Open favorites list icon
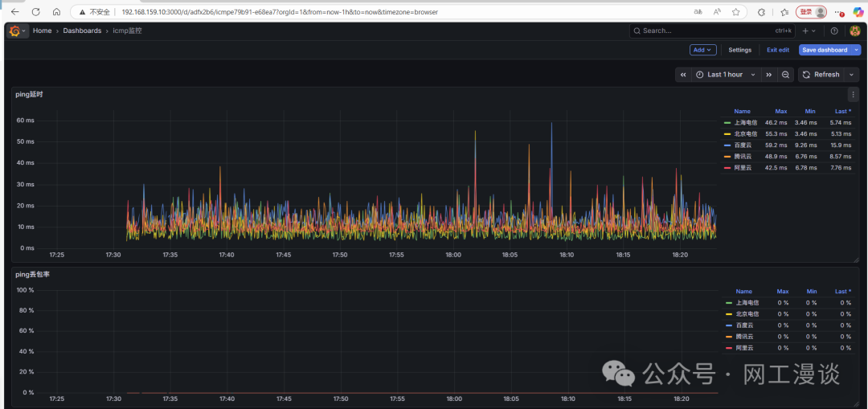Image resolution: width=868 pixels, height=409 pixels. coord(784,11)
